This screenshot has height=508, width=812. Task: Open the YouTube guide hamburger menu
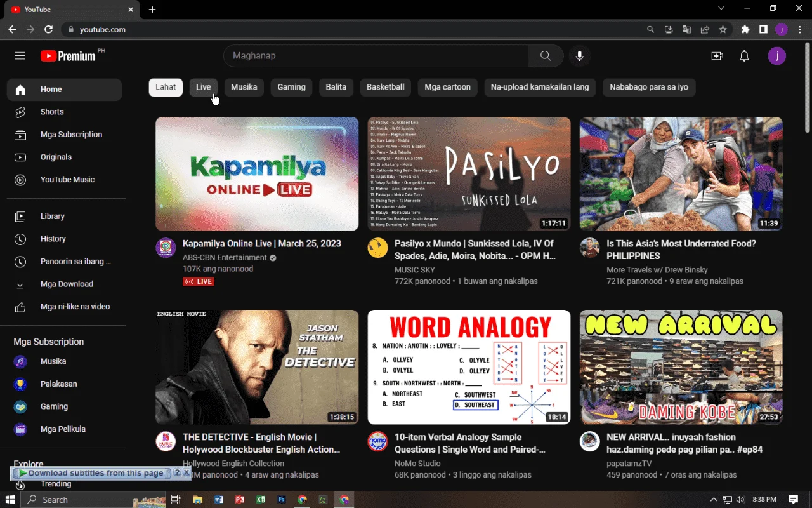(20, 56)
